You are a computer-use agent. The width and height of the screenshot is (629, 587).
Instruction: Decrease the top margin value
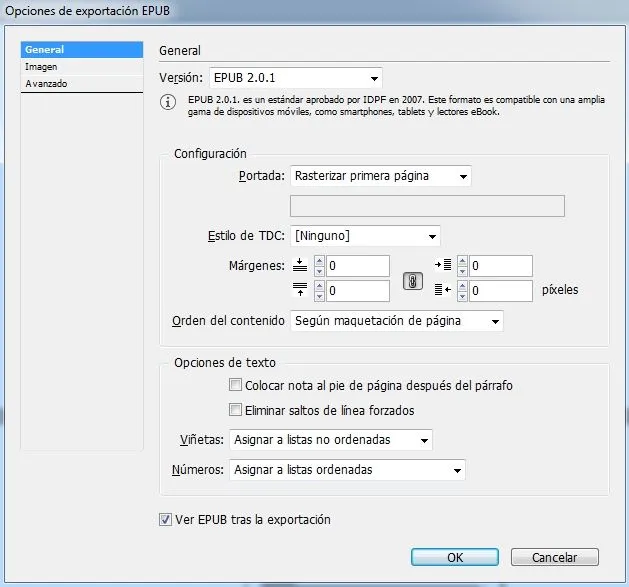pos(319,271)
